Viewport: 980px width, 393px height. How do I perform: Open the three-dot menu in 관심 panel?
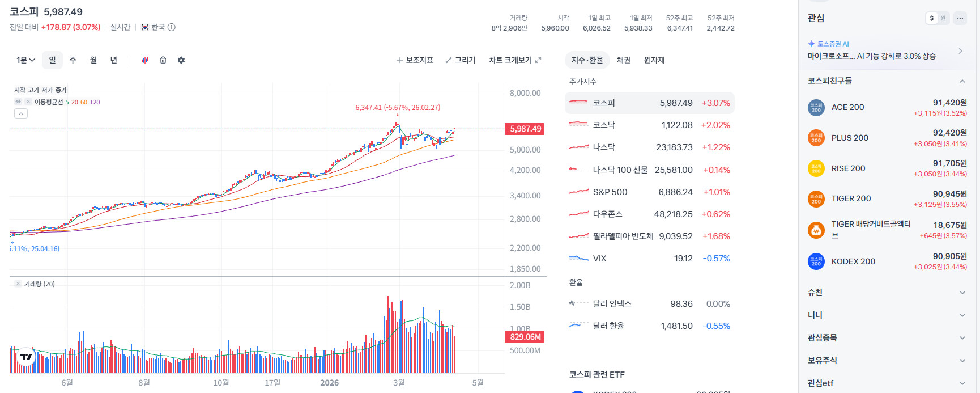click(960, 18)
